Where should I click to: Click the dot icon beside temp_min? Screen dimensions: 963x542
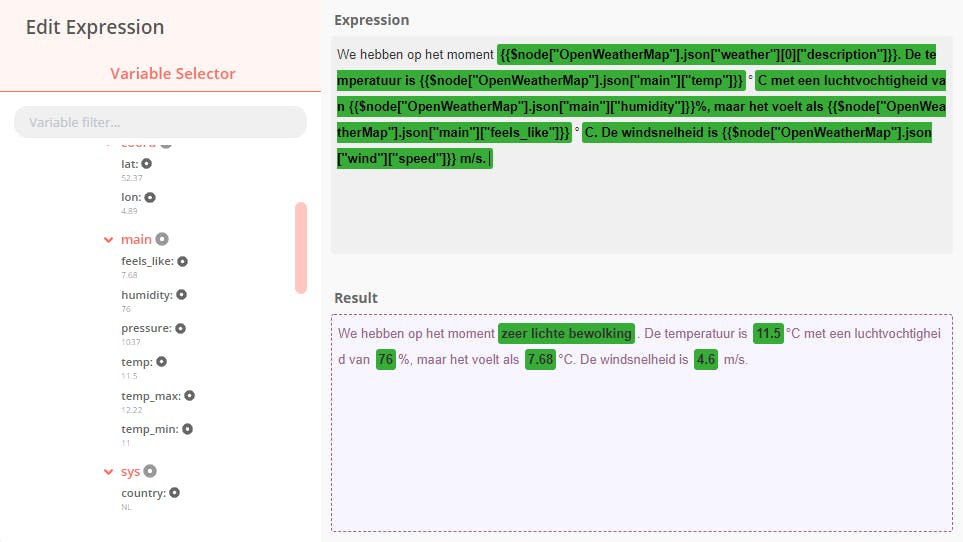(x=187, y=429)
